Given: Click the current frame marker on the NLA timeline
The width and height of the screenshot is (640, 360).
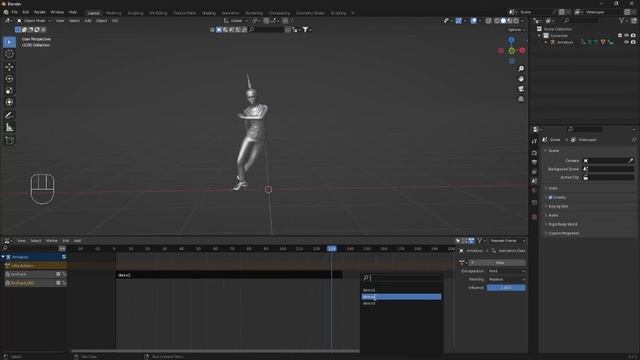Looking at the screenshot, I should (x=331, y=249).
